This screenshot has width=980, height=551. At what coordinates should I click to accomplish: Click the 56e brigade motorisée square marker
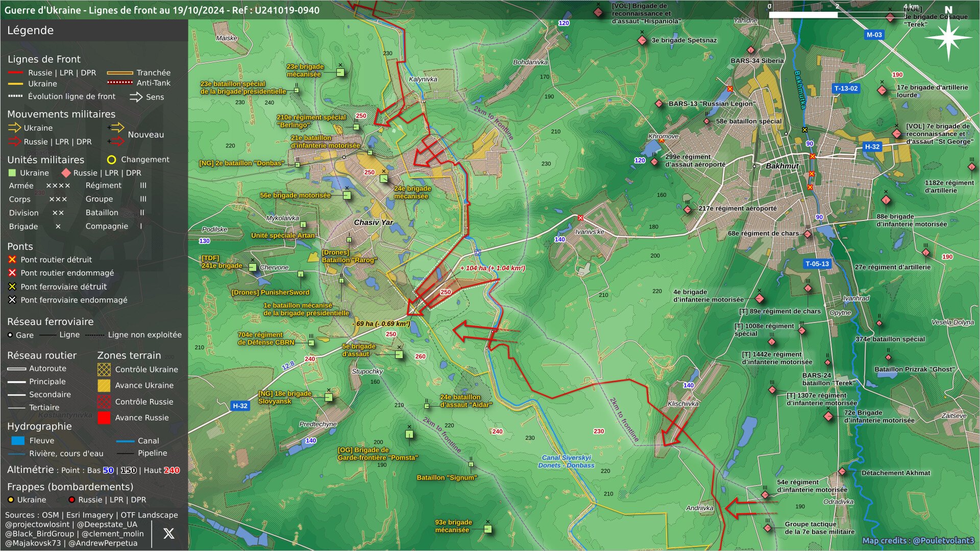point(347,195)
